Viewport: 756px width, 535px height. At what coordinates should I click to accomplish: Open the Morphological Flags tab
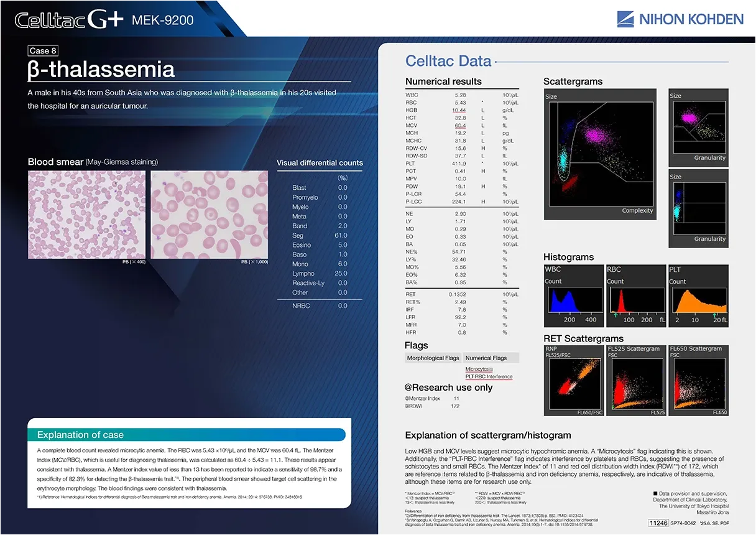(433, 358)
